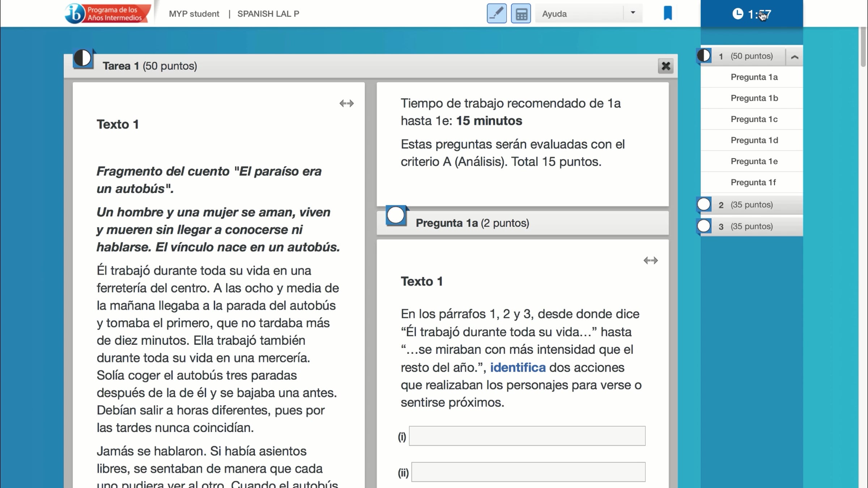Screen dimensions: 868x488
Task: Navigate to Pregunta 1f
Action: 753,182
